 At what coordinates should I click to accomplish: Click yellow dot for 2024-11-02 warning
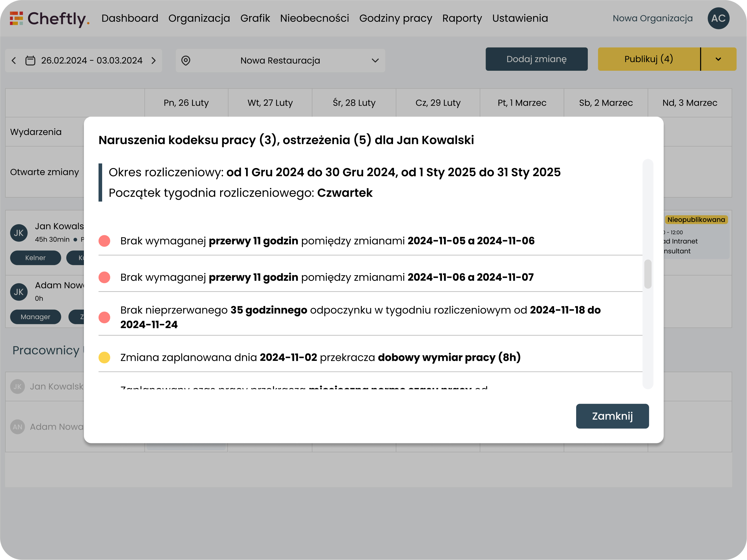point(104,358)
